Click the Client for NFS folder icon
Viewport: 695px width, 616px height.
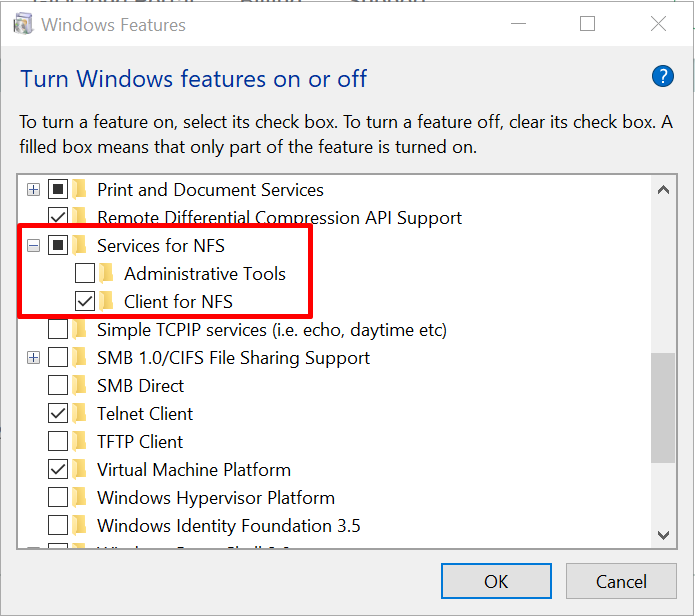(x=107, y=301)
